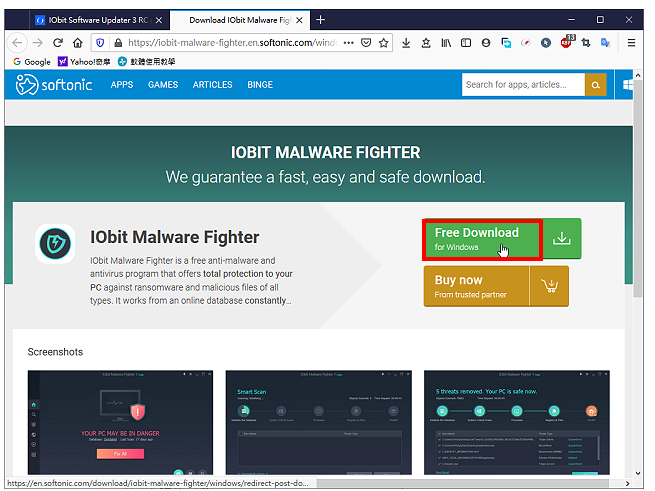Click the green download arrow icon
Viewport: 655px width, 491px height.
[562, 238]
